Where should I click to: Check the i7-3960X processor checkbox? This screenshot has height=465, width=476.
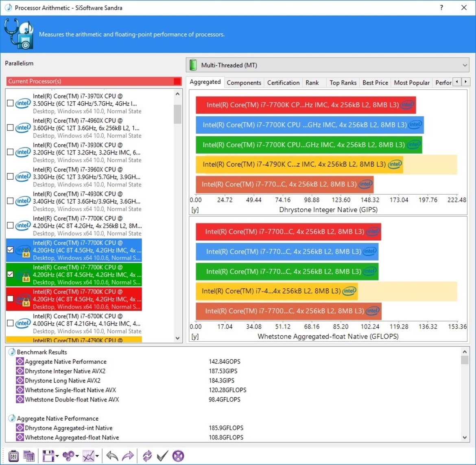(10, 176)
